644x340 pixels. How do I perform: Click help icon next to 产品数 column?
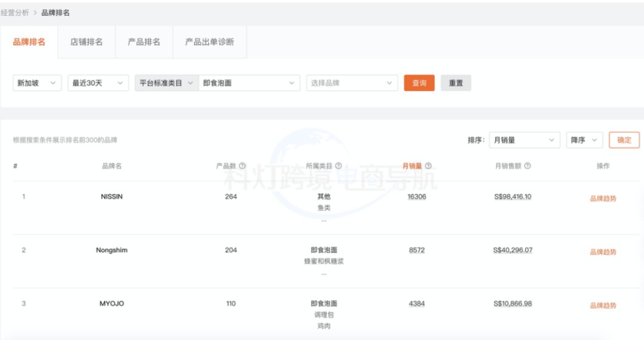242,166
